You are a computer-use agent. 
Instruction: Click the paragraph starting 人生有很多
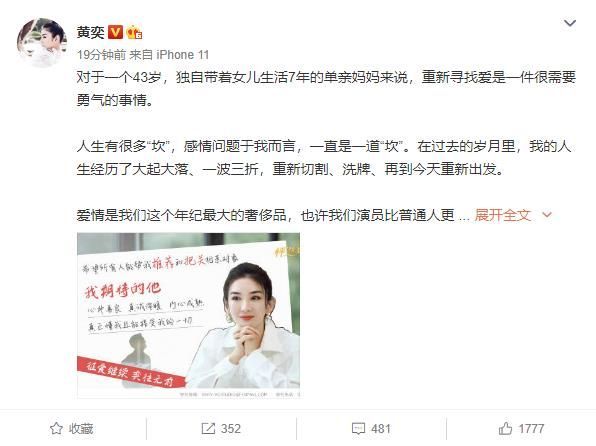coord(324,157)
